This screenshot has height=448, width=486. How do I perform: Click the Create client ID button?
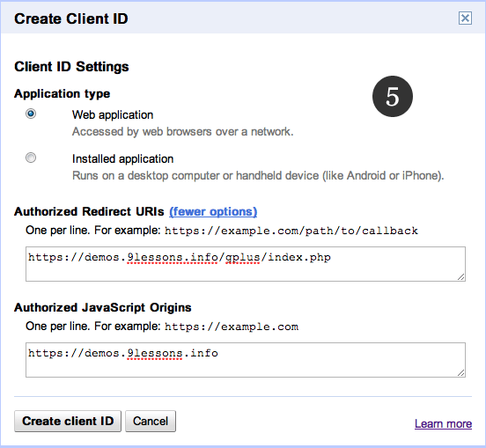pos(68,421)
